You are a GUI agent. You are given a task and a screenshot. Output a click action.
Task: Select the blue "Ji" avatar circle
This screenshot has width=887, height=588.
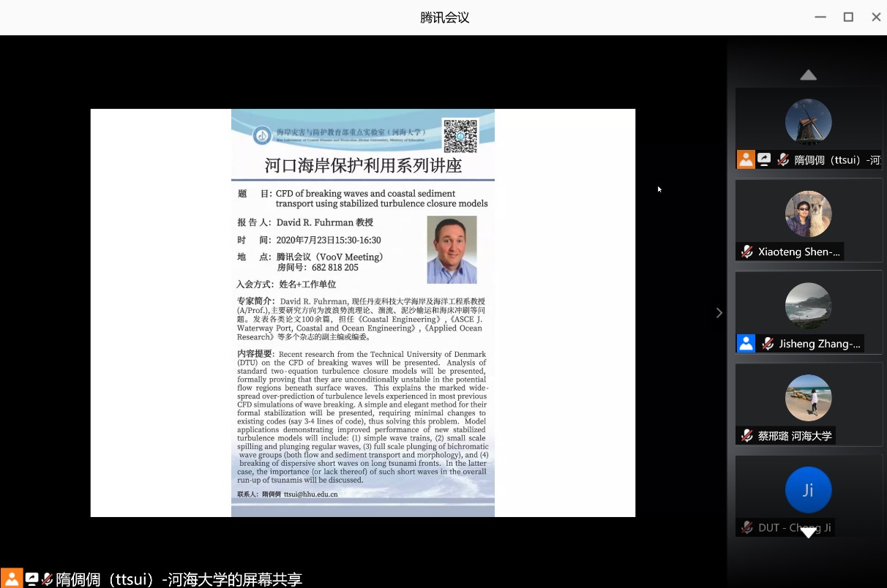point(808,490)
